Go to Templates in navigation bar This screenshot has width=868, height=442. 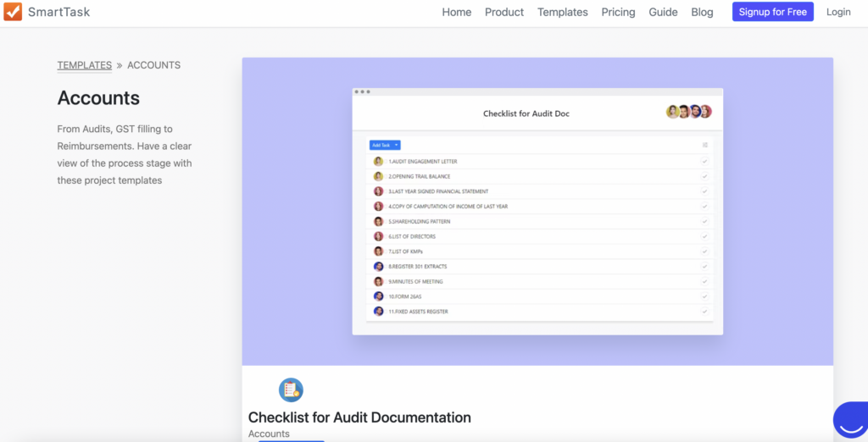[563, 12]
